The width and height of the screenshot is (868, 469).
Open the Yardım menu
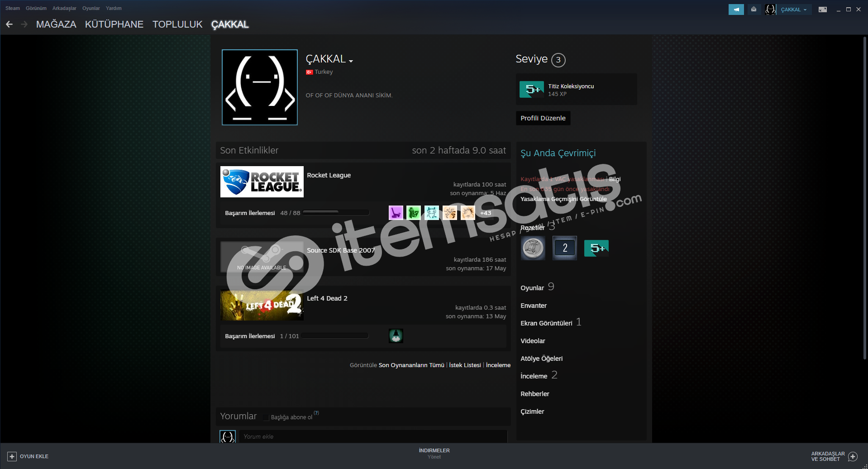tap(114, 8)
